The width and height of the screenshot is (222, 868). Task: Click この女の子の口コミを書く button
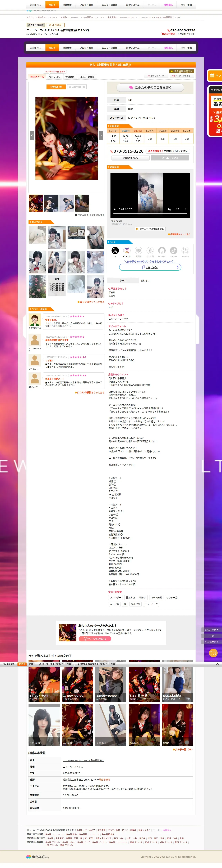[x=150, y=88]
